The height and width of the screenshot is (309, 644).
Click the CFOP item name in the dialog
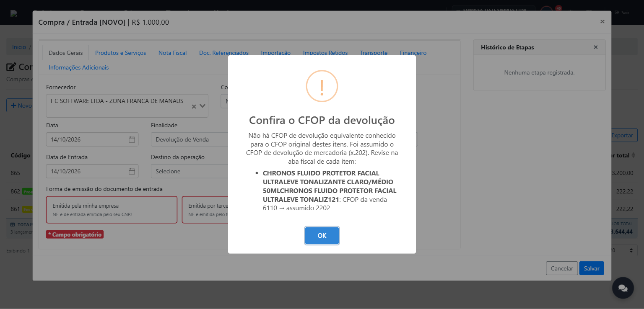pos(330,186)
